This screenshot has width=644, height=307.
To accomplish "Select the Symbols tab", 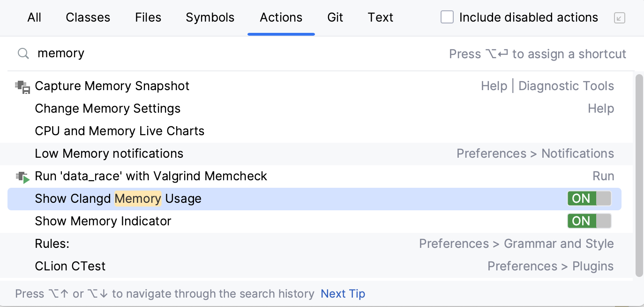I will pos(210,17).
